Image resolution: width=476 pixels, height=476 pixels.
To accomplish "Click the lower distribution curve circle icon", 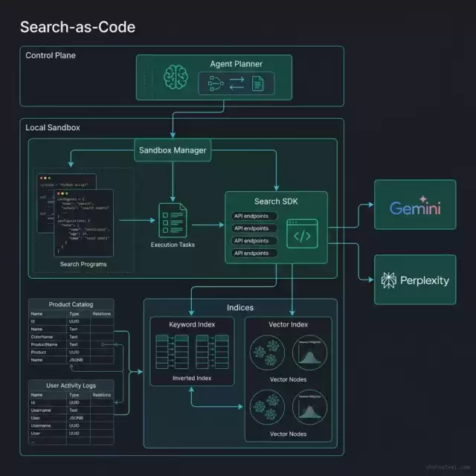I will [x=309, y=407].
